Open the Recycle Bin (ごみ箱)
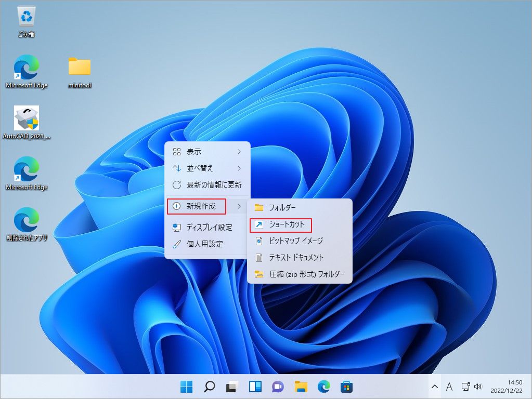Screen dimensions: 532x399 pyautogui.click(x=25, y=16)
